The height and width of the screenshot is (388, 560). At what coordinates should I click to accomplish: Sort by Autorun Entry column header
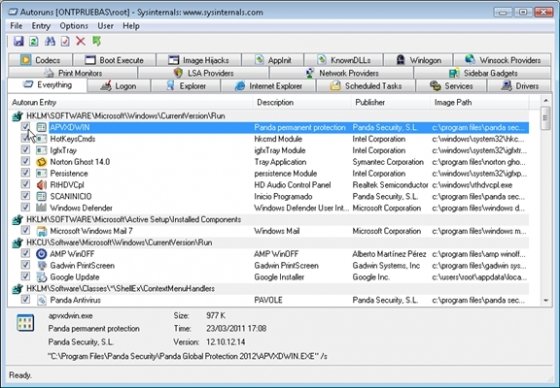point(131,103)
